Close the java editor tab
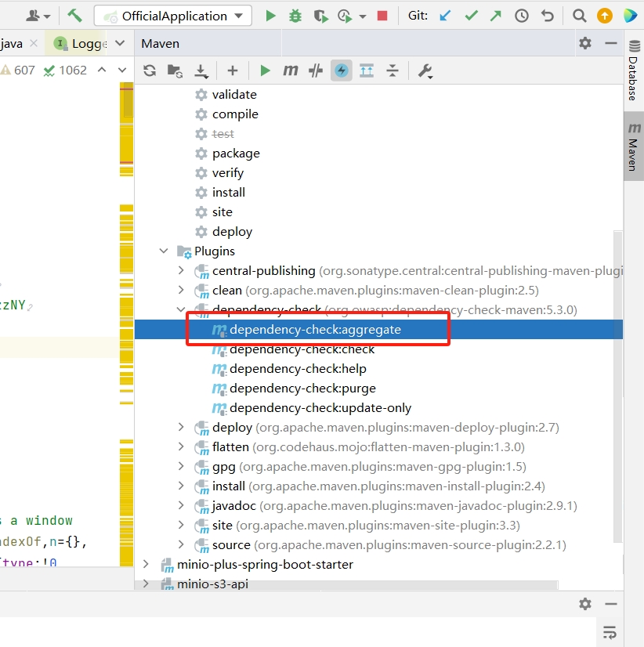Viewport: 644px width, 647px height. click(34, 43)
